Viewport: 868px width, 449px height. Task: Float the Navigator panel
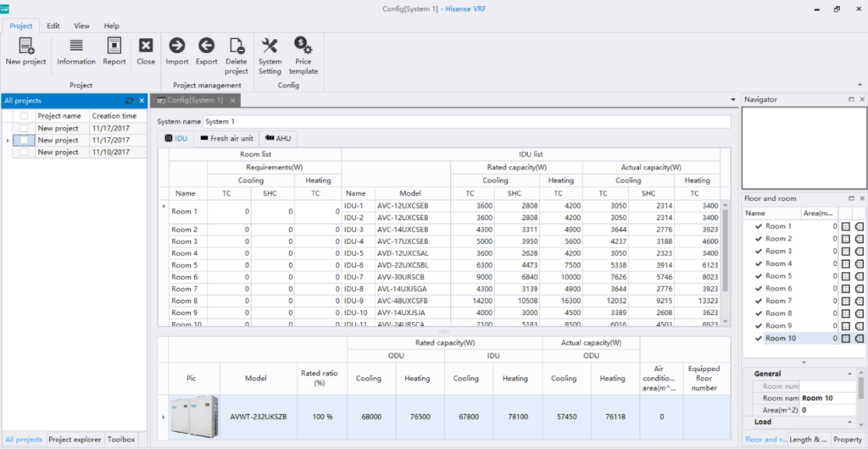851,99
